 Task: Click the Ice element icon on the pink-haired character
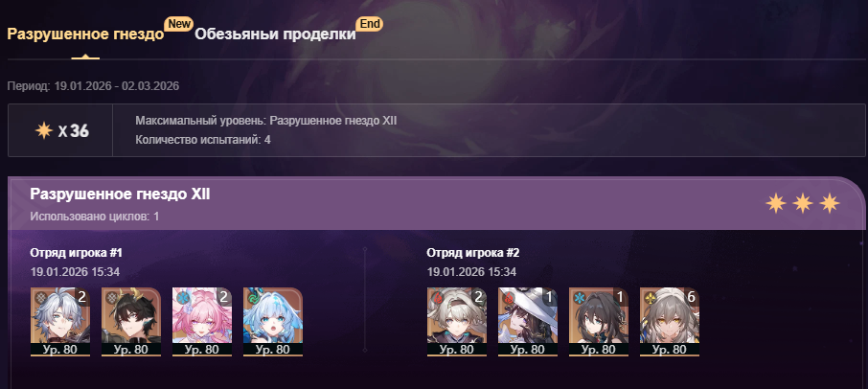tap(181, 297)
